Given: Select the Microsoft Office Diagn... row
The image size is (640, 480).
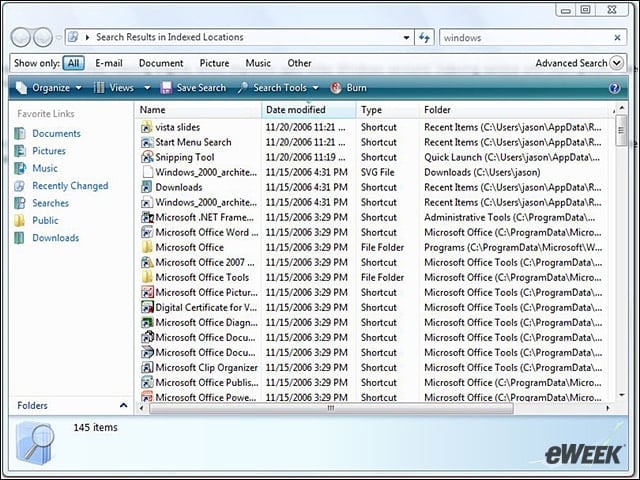Looking at the screenshot, I should pos(373,322).
